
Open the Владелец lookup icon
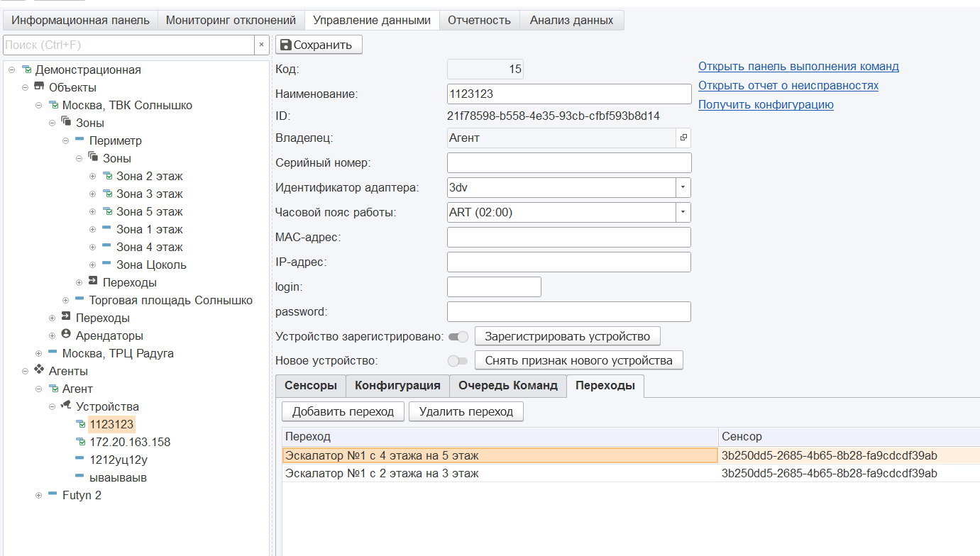(x=683, y=138)
